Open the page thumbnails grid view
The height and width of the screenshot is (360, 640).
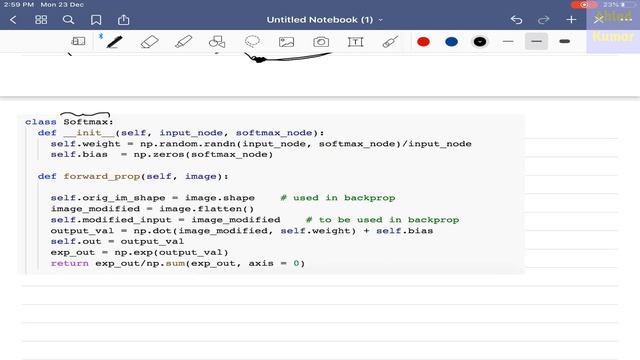41,20
